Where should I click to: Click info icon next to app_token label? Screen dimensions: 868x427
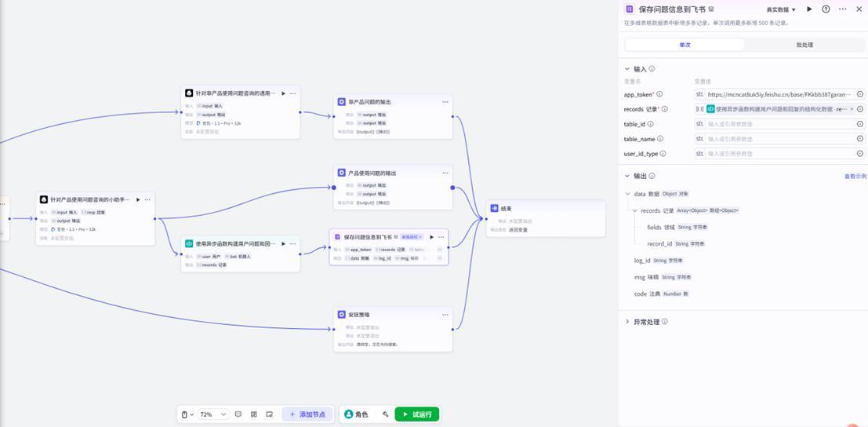click(x=659, y=94)
